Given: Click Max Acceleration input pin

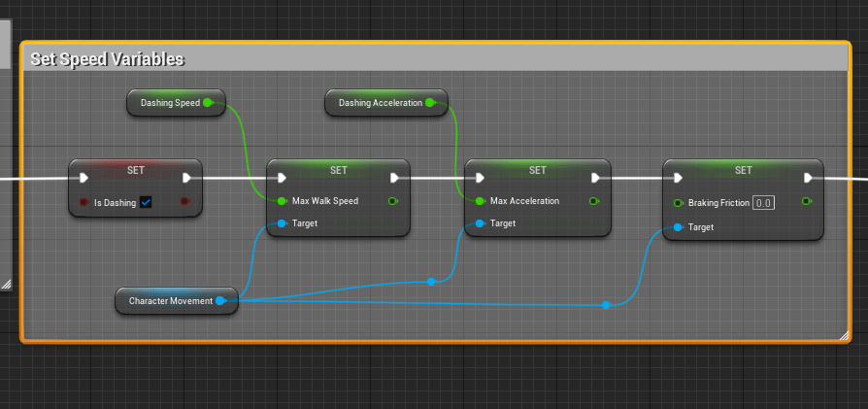Looking at the screenshot, I should tap(480, 202).
